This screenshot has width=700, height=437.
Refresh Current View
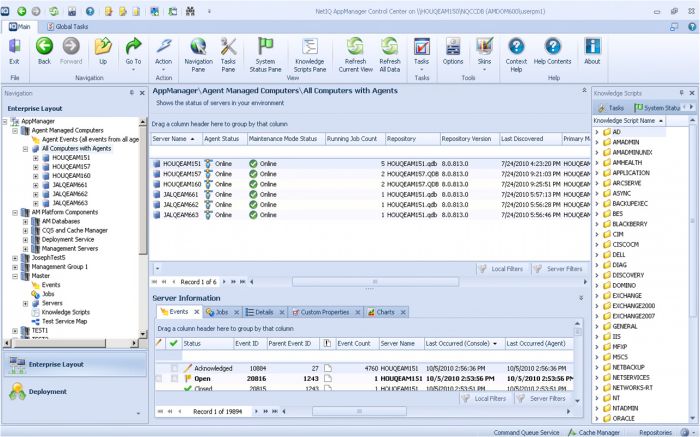click(x=355, y=54)
